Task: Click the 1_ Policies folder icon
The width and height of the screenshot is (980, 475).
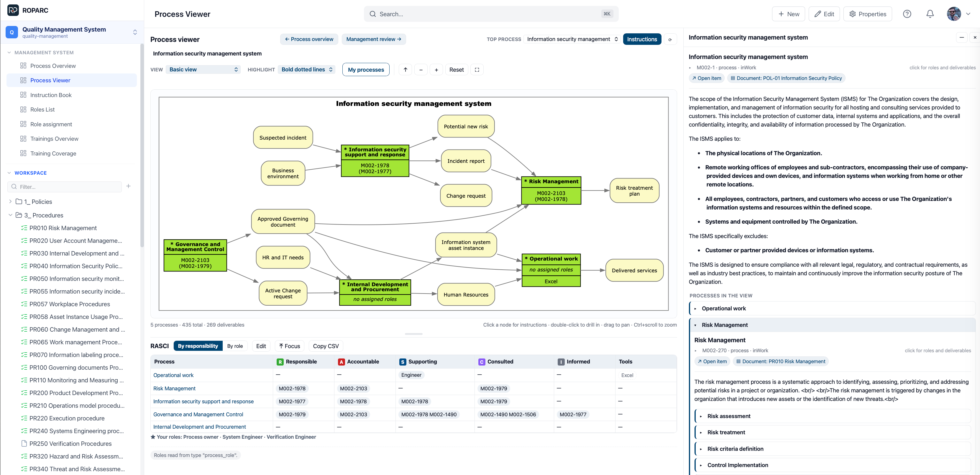Action: tap(19, 201)
